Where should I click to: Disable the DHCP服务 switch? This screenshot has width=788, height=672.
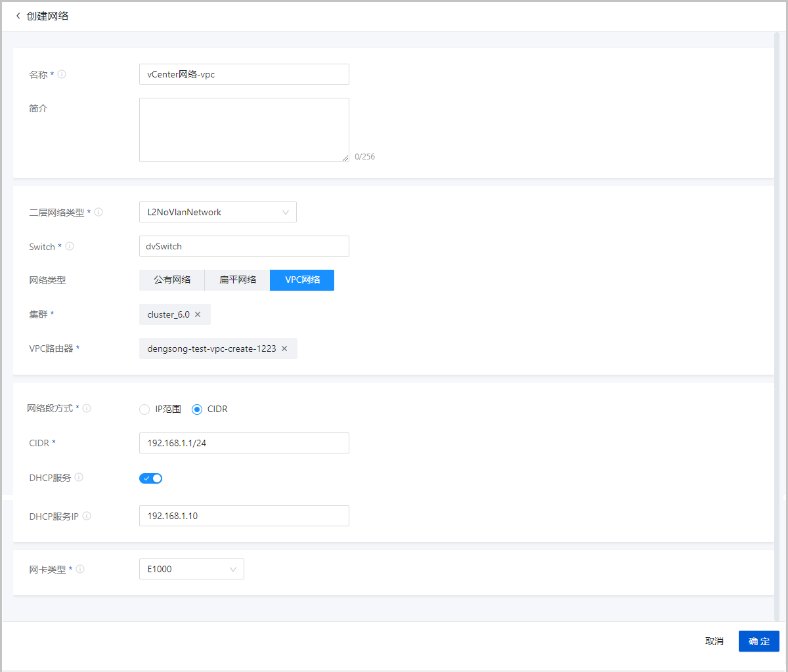[150, 478]
